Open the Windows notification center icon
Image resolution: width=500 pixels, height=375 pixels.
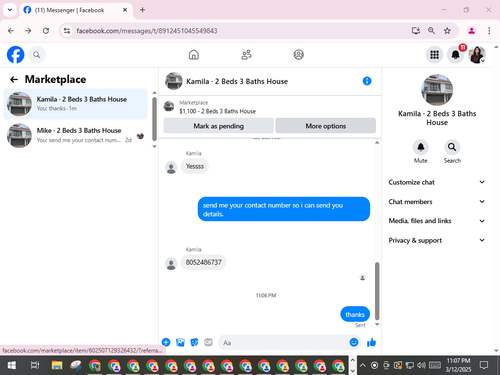484,365
